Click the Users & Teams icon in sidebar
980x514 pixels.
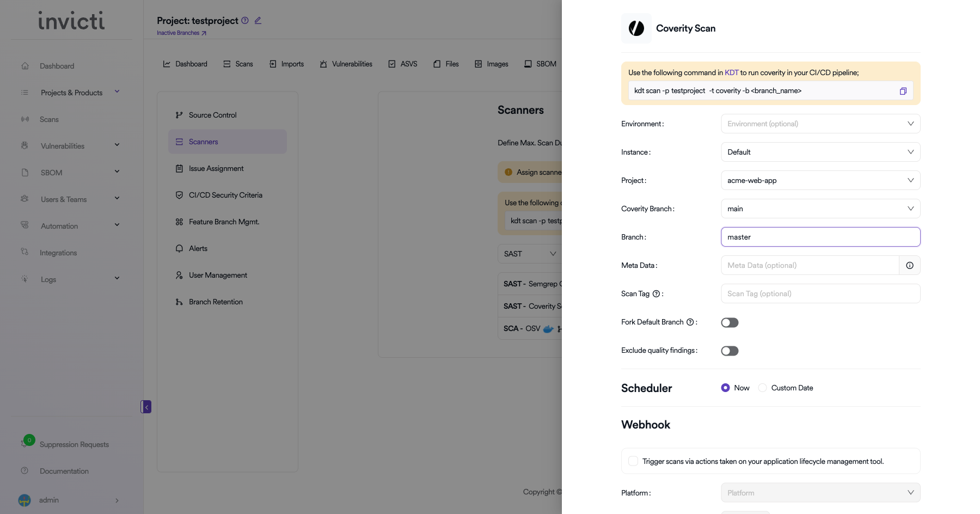(25, 199)
